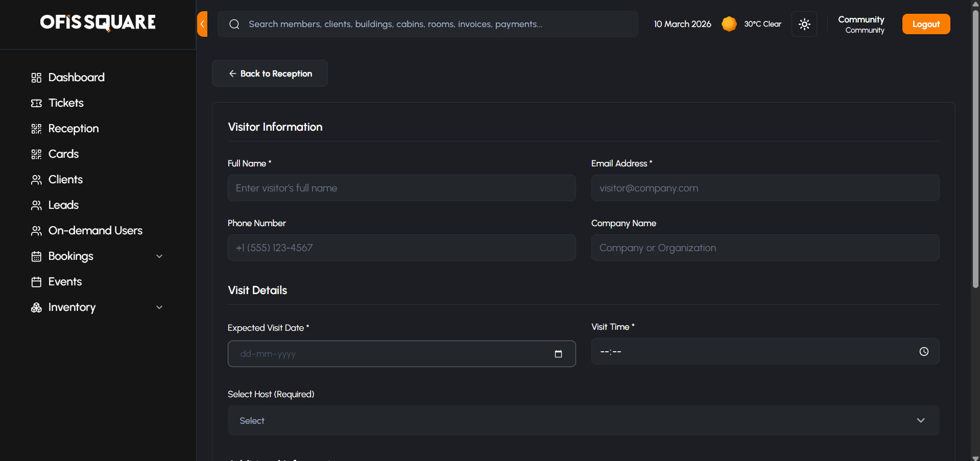Click the orange sun weather icon

729,24
